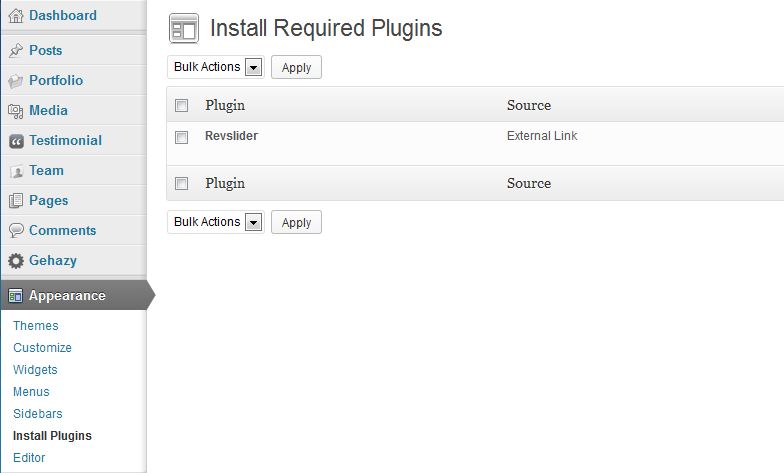Open the Revslider plugin link

231,136
